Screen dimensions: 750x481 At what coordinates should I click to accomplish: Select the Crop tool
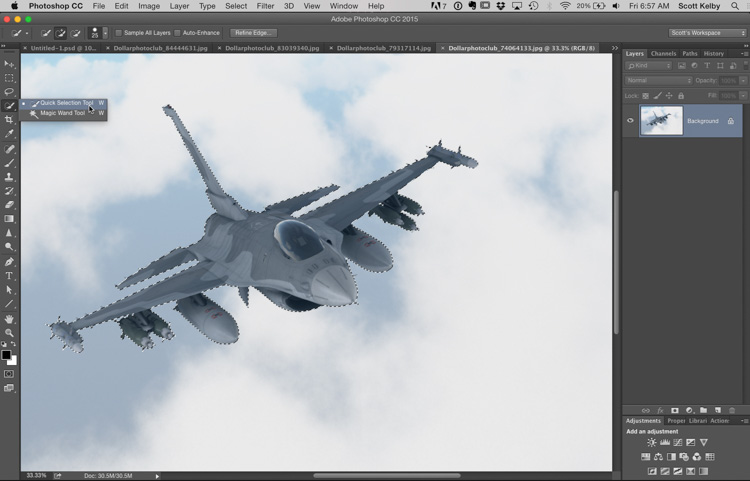[10, 120]
